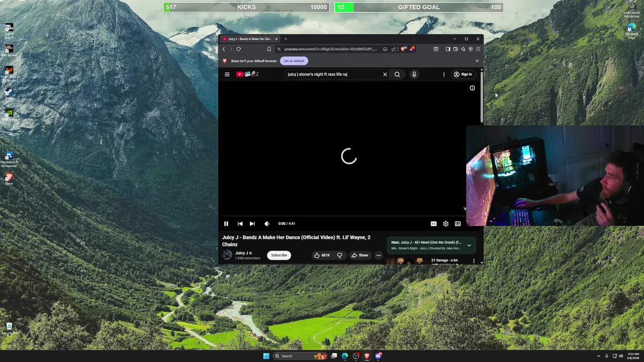
Task: Toggle closed captions on the video
Action: (433, 224)
